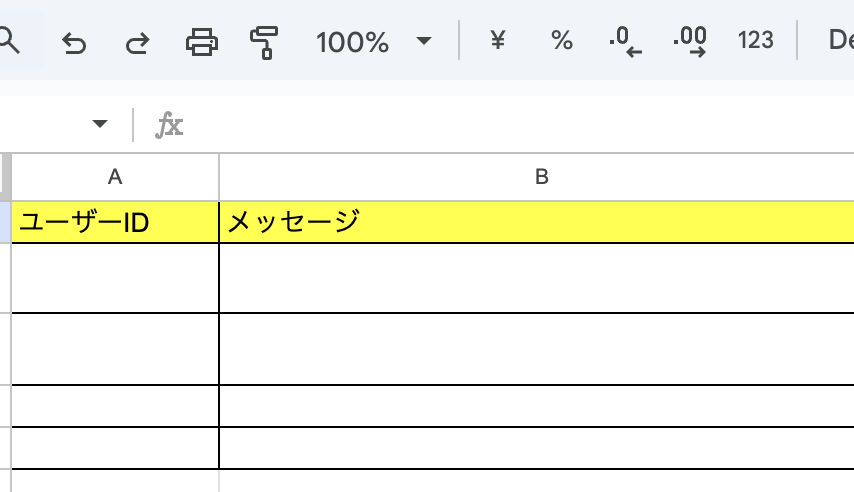Click into the formula bar
854x492 pixels.
500,124
